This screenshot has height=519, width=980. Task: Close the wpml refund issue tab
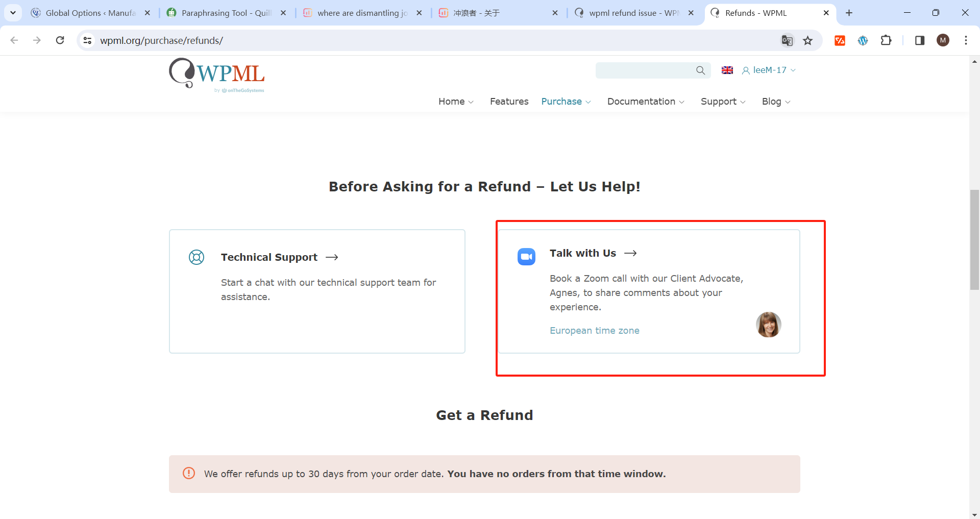(691, 13)
